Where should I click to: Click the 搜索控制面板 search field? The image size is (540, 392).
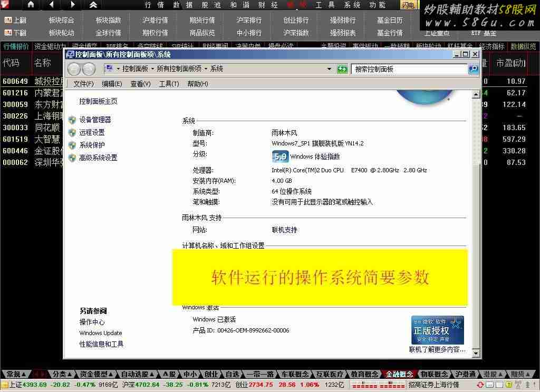409,69
